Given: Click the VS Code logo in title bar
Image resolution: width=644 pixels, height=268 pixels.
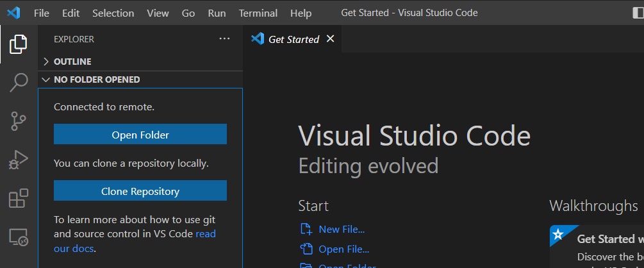Looking at the screenshot, I should [x=13, y=13].
